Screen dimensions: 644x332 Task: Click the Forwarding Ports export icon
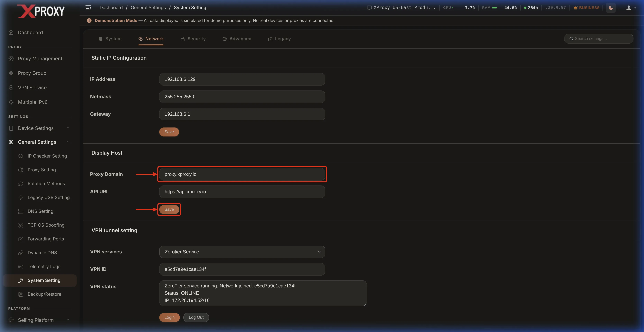click(21, 239)
